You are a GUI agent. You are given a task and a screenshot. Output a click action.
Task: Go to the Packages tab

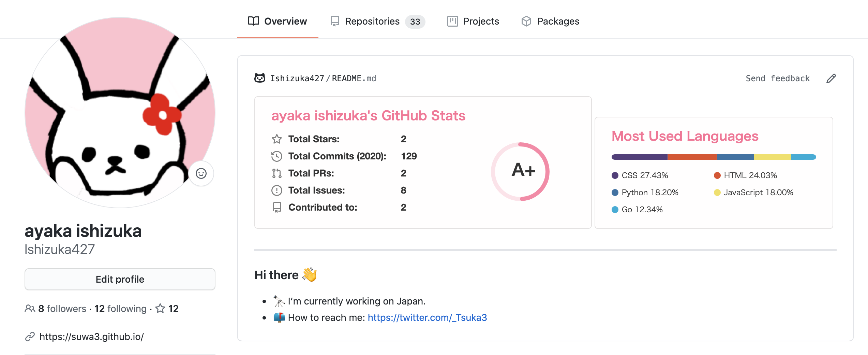(550, 21)
